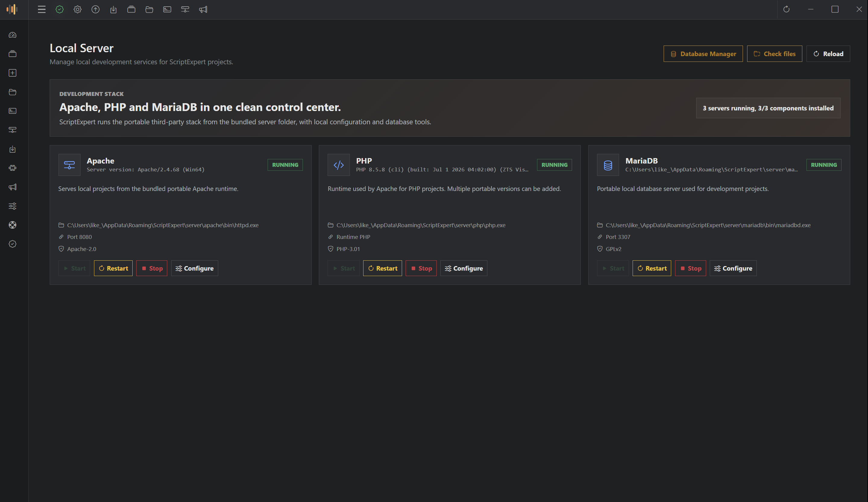Select the local server icon in sidebar
868x502 pixels.
tap(12, 130)
